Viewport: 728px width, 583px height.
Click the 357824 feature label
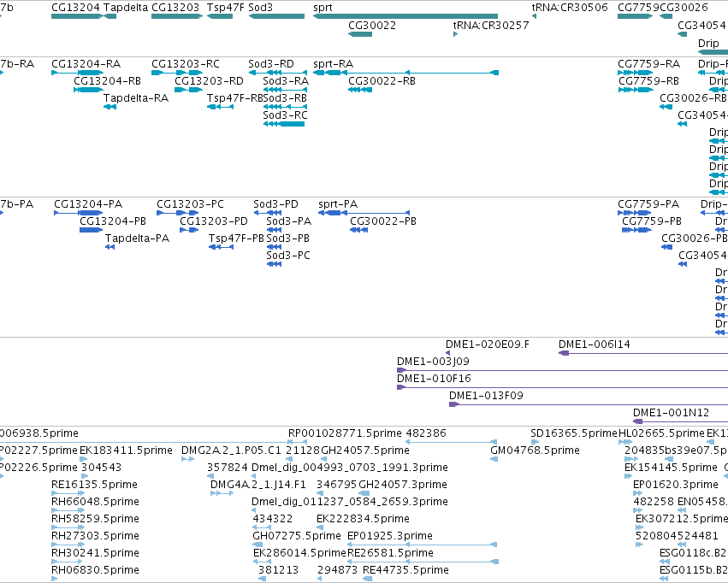(228, 468)
